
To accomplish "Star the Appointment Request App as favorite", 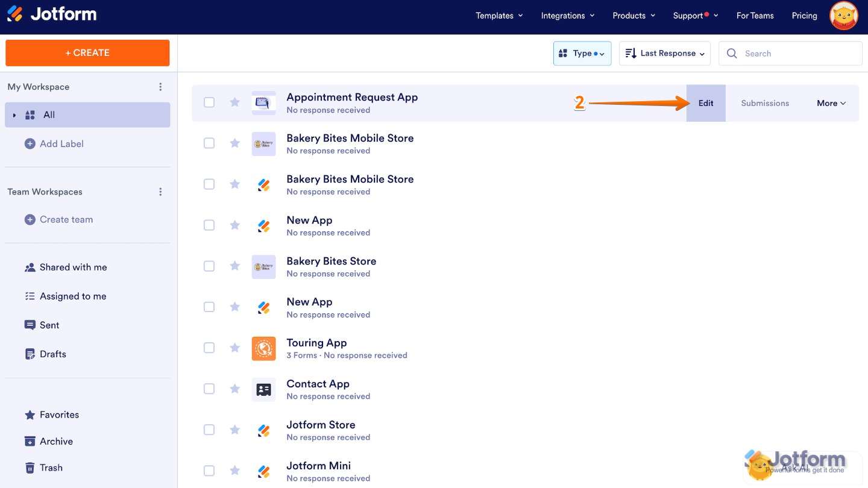I will pyautogui.click(x=235, y=102).
